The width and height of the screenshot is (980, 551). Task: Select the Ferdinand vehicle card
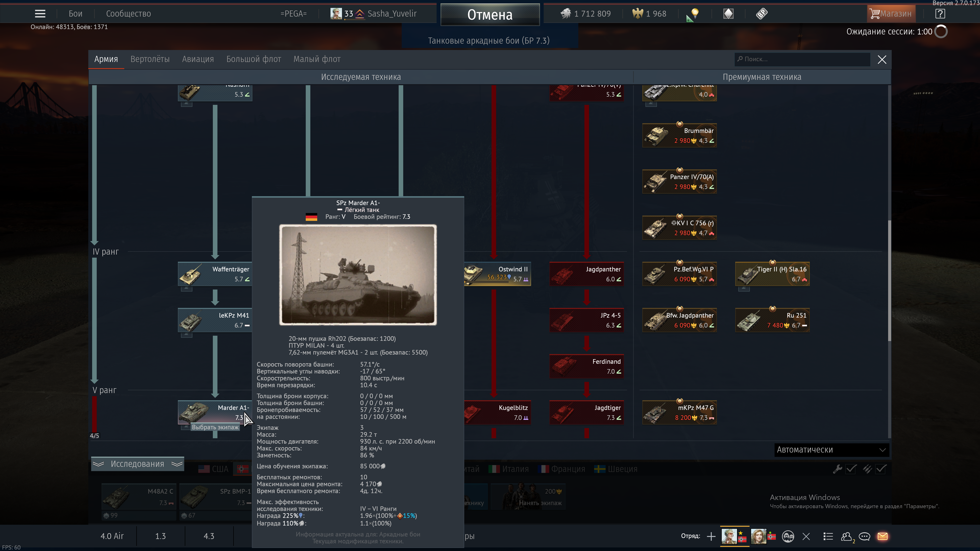(586, 366)
